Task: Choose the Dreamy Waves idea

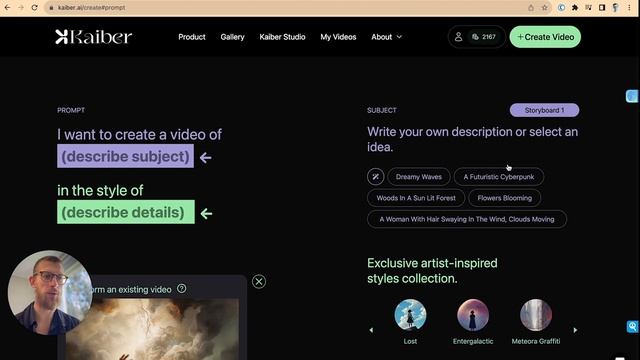Action: [418, 177]
